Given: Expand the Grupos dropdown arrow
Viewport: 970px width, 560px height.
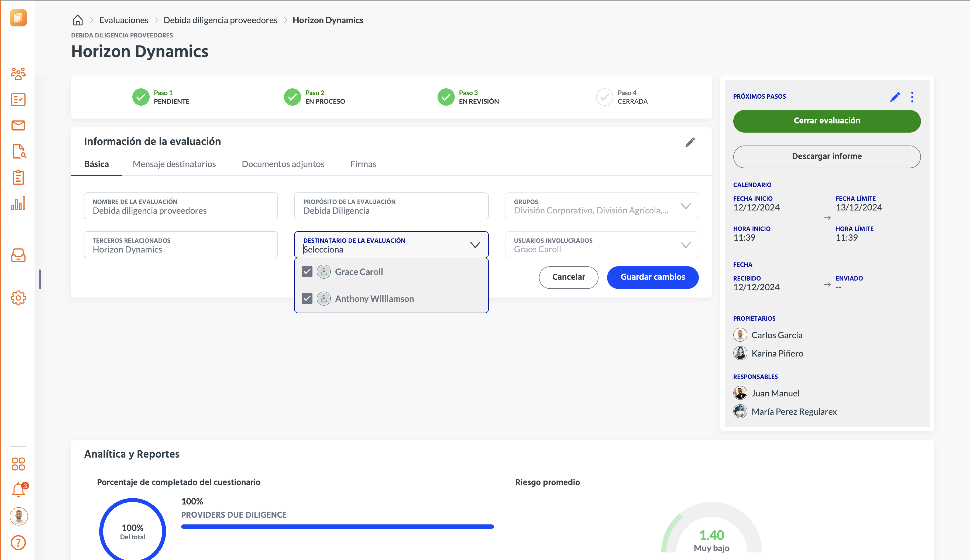Looking at the screenshot, I should (x=686, y=206).
